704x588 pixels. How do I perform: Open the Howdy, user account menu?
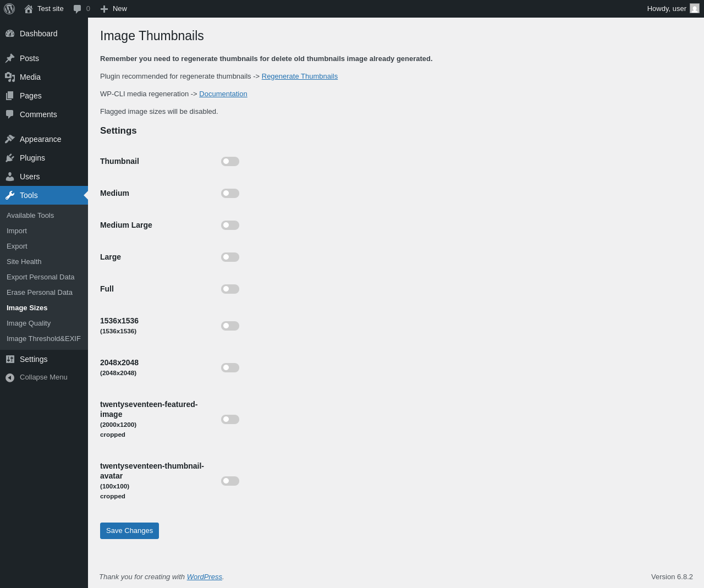672,9
